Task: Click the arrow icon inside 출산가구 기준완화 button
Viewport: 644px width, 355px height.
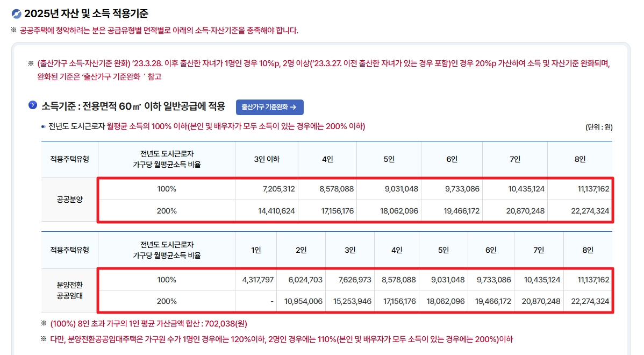Action: [x=295, y=106]
